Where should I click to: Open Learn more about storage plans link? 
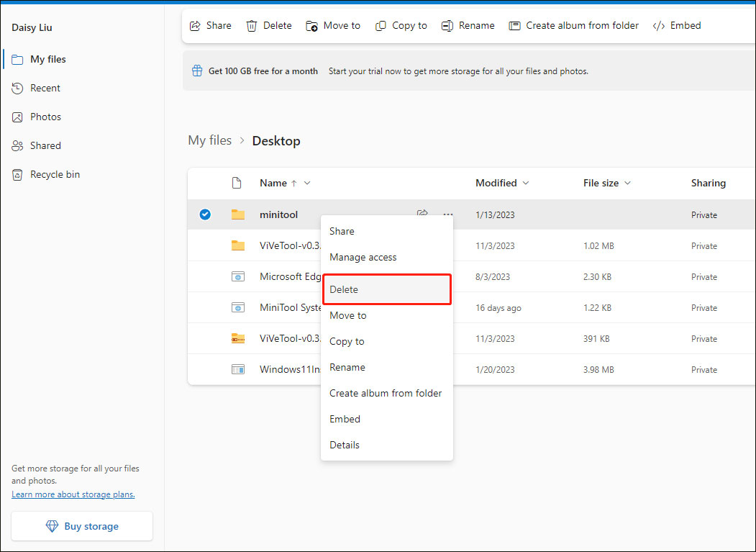click(73, 494)
